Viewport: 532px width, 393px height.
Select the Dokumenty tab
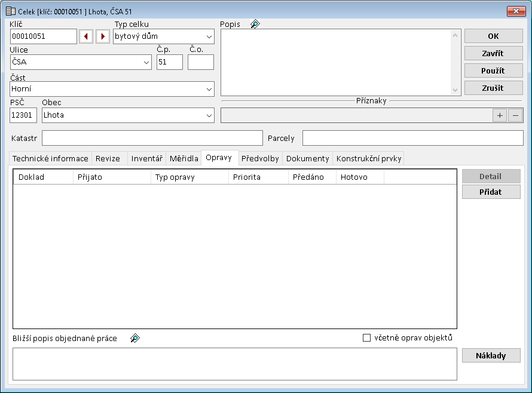pyautogui.click(x=307, y=158)
